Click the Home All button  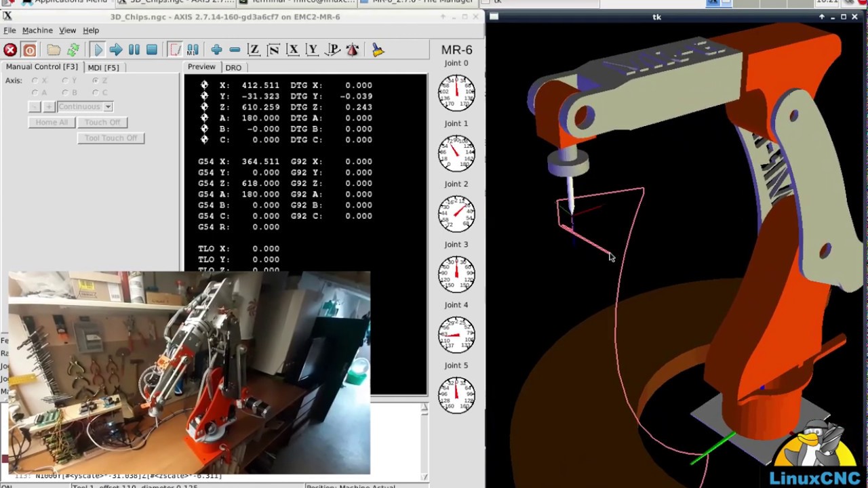point(52,122)
